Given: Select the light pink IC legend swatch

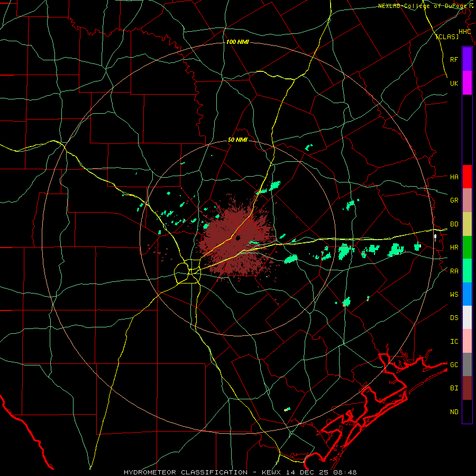Looking at the screenshot, I should (x=467, y=341).
